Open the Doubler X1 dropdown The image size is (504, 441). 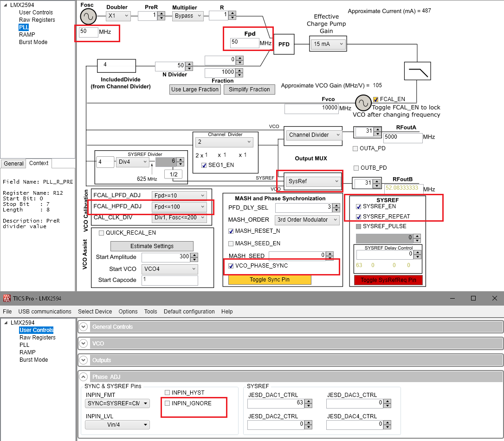tap(118, 16)
